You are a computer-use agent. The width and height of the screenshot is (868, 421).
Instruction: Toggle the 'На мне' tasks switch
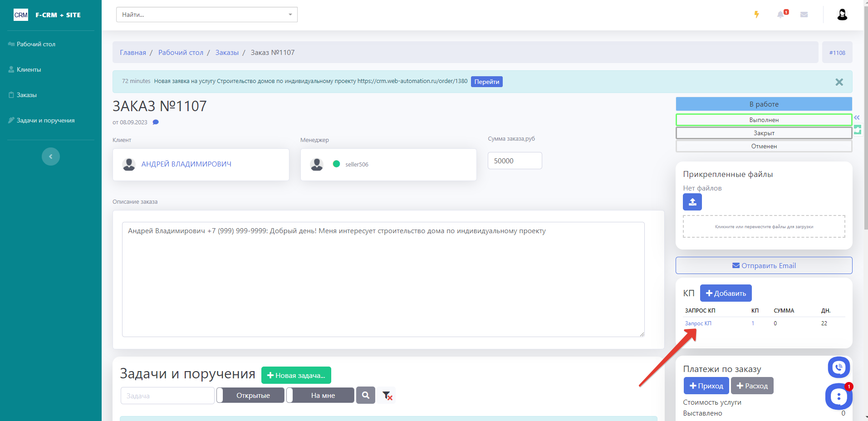(320, 395)
